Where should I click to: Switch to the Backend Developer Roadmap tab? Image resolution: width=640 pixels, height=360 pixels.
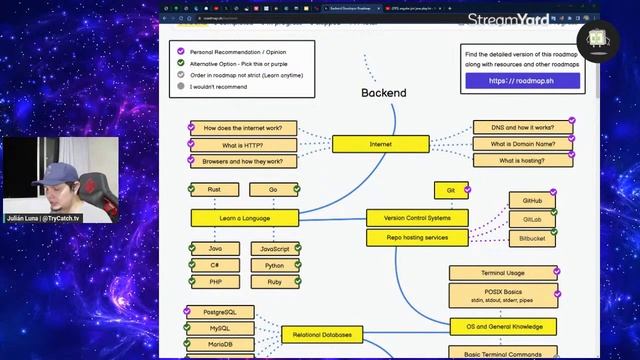point(352,8)
